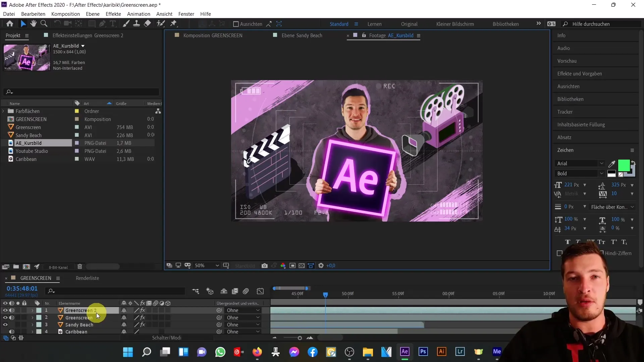Click green fill color swatch
The height and width of the screenshot is (362, 644).
click(x=624, y=166)
